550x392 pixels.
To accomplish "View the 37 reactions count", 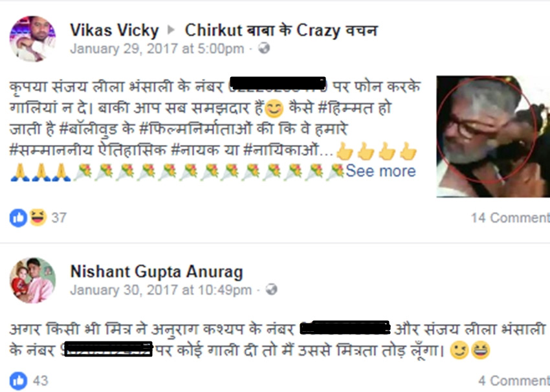I will click(x=59, y=218).
